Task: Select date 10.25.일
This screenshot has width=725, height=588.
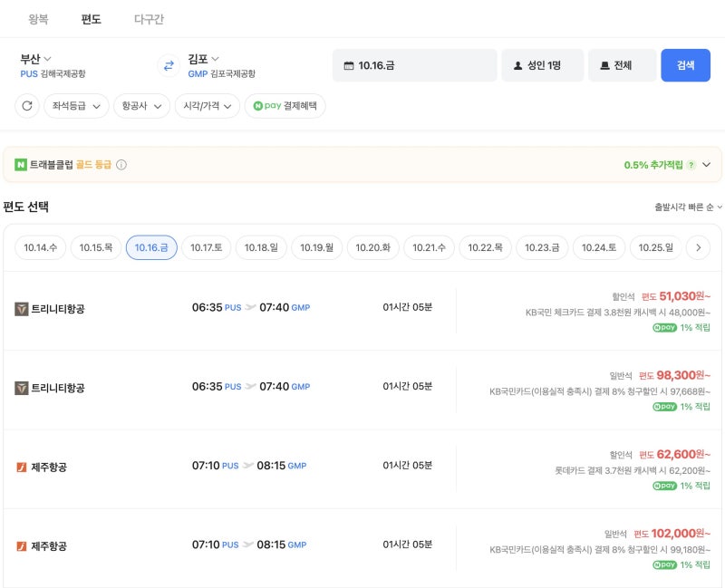Action: tap(655, 247)
